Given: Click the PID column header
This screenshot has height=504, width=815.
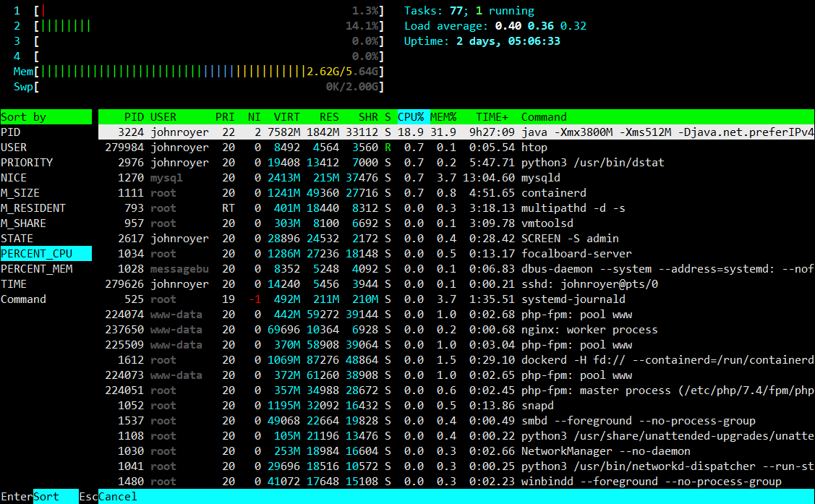Looking at the screenshot, I should tap(134, 117).
